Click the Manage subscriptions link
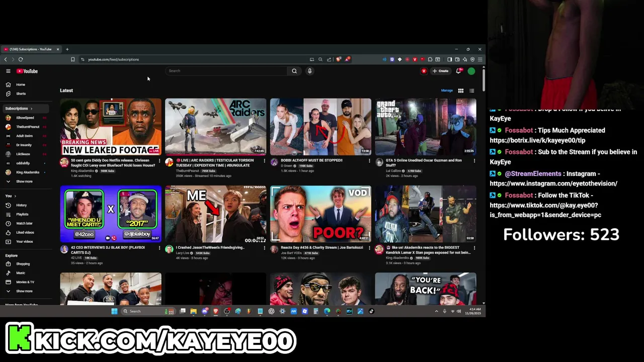644x362 pixels. [x=447, y=90]
